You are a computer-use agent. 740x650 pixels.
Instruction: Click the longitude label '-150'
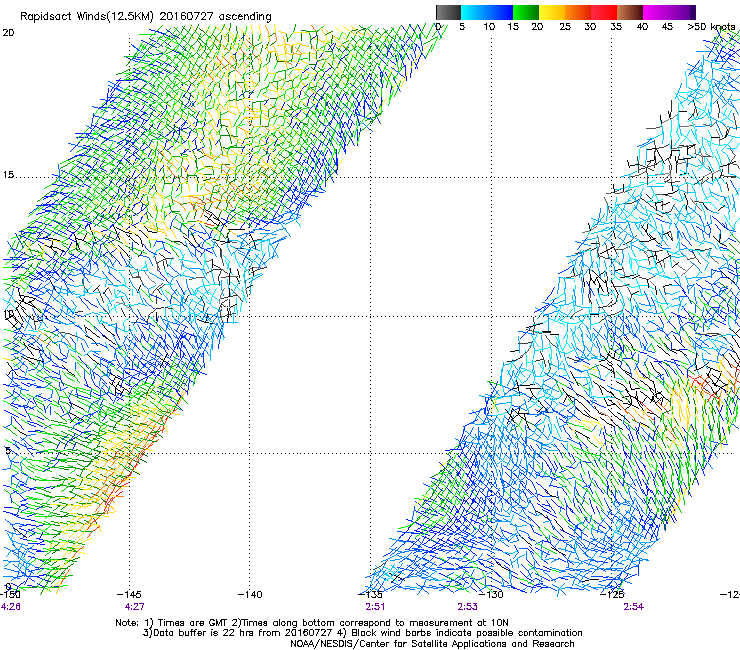10,595
